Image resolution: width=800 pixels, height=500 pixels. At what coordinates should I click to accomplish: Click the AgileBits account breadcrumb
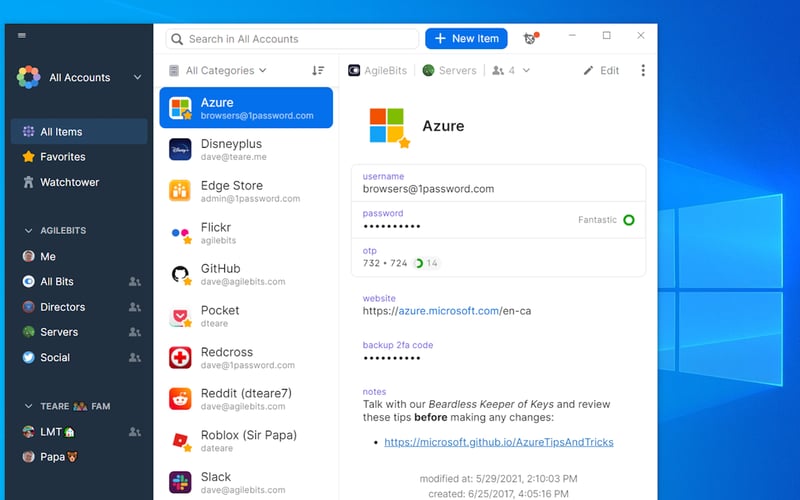point(378,70)
